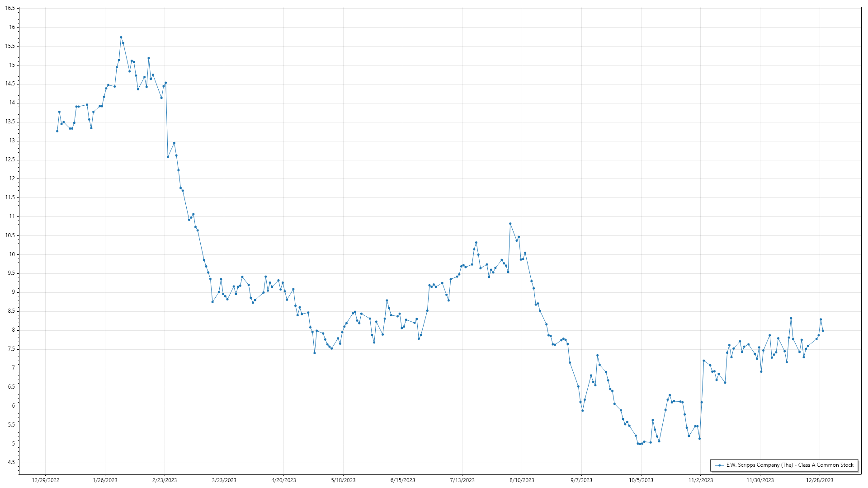Click the last data point on the line
The image size is (868, 488).
823,331
